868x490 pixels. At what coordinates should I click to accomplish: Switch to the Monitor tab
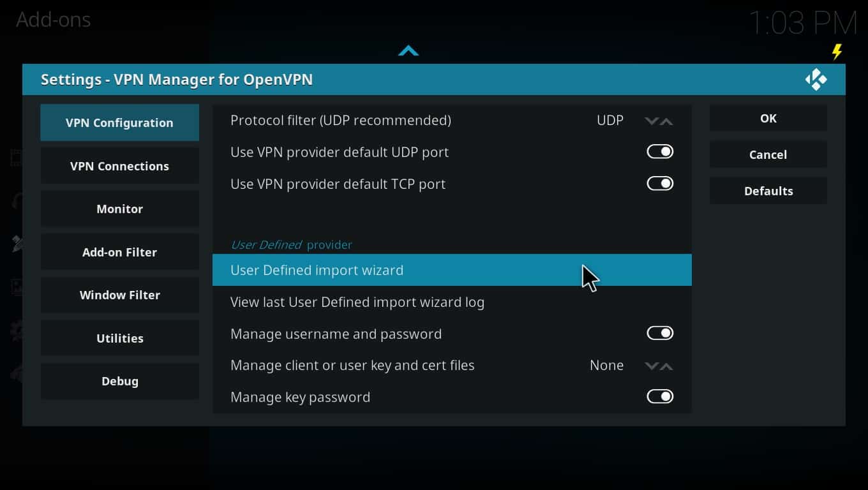[120, 209]
